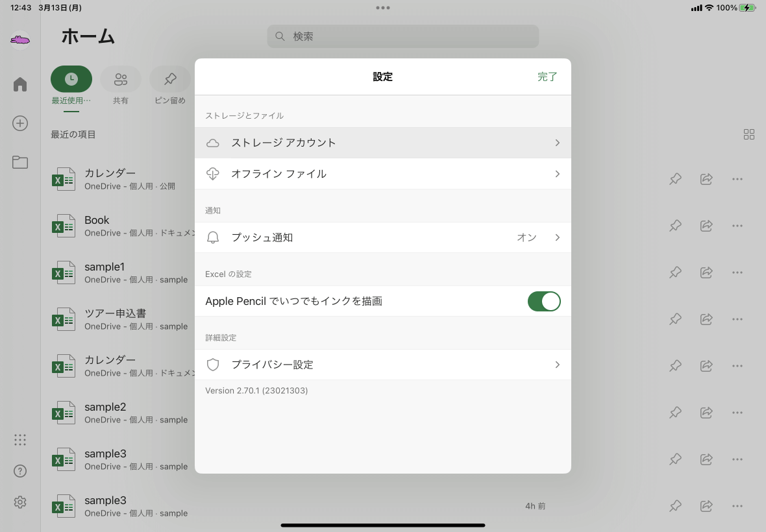Click the 4h 前 timestamp

pos(536,506)
